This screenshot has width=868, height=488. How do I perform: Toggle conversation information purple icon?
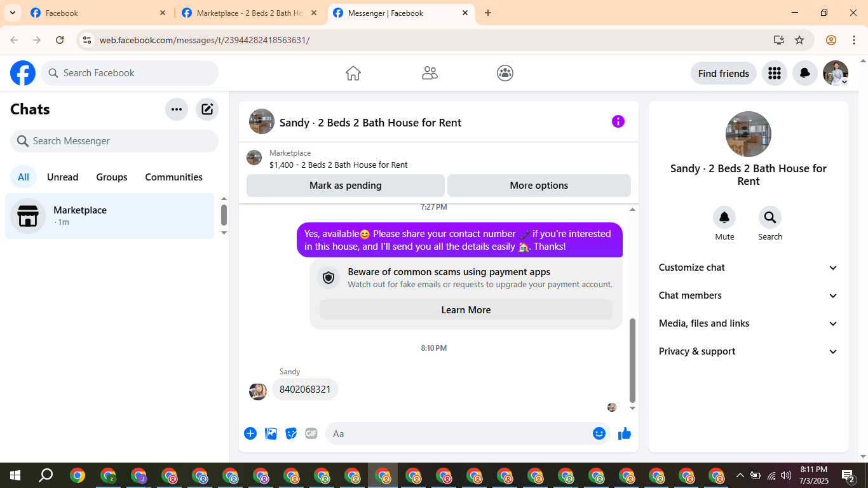(x=618, y=121)
